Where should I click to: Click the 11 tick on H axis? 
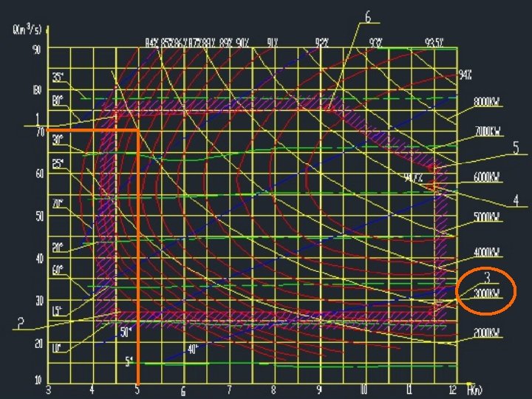[409, 390]
